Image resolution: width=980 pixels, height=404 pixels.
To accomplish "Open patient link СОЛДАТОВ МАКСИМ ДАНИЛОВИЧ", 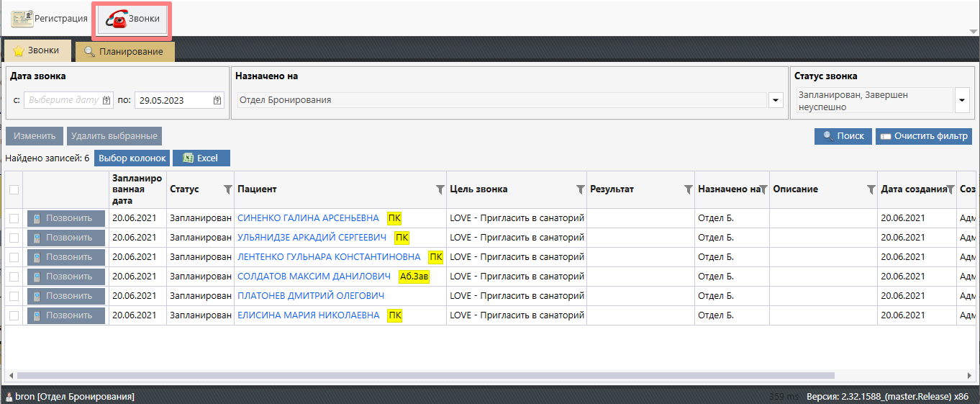I will pos(314,277).
